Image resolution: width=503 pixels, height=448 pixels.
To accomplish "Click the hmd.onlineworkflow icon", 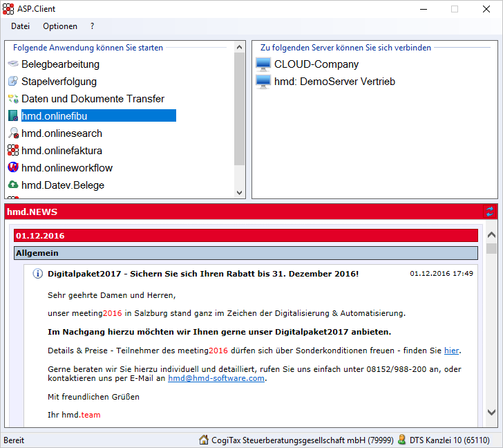I will pyautogui.click(x=13, y=167).
